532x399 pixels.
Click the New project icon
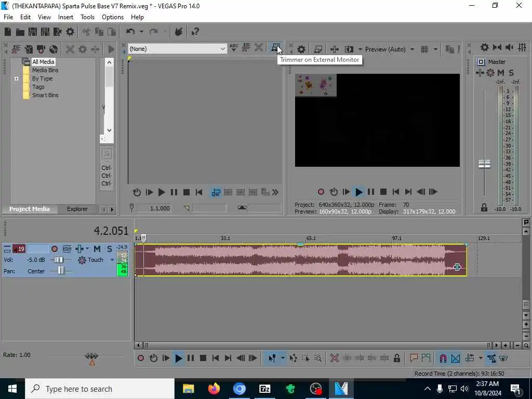coord(8,32)
